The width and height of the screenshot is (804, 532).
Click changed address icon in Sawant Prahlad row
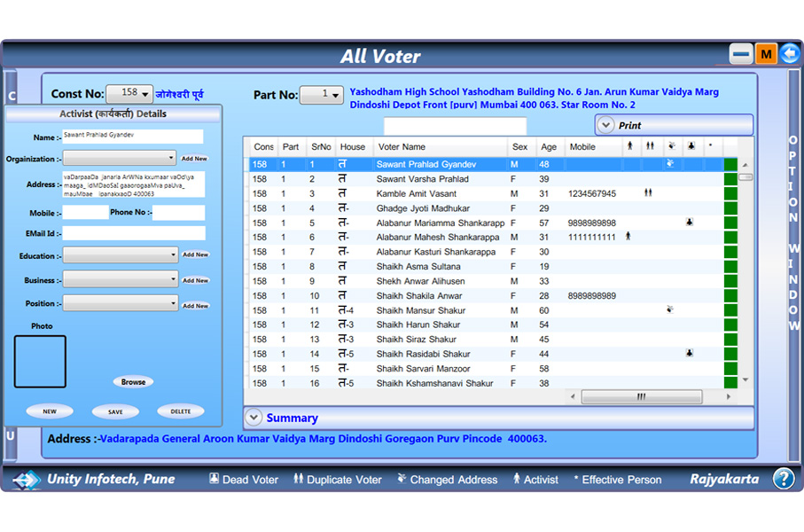click(x=670, y=164)
